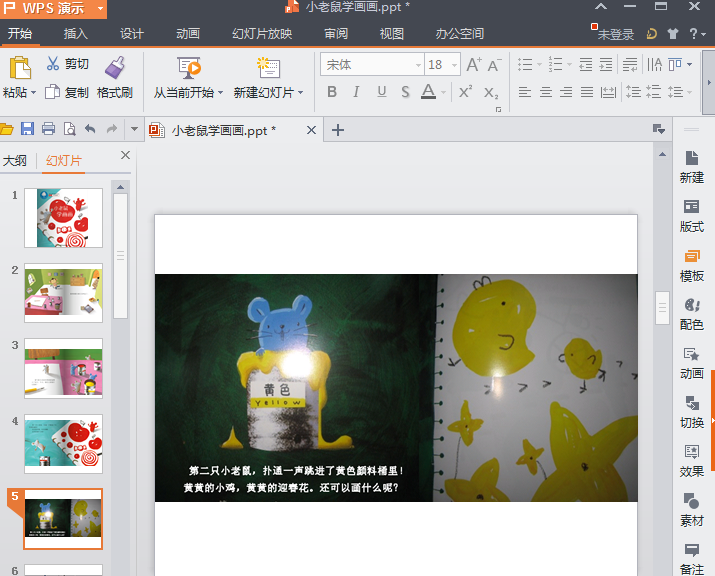Click the Not Logged In (未登录) link
715x576 pixels.
click(616, 34)
